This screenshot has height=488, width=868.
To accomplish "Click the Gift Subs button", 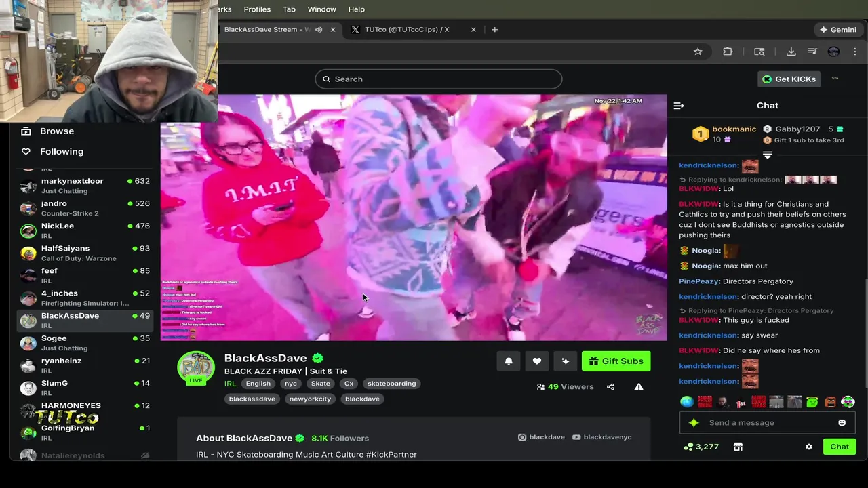I will click(616, 361).
